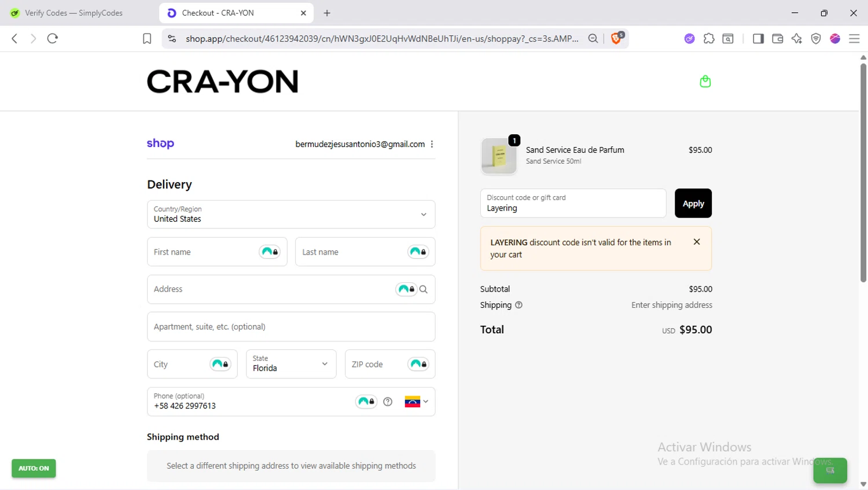868x490 pixels.
Task: Open the Brave Wallet icon
Action: pos(778,39)
